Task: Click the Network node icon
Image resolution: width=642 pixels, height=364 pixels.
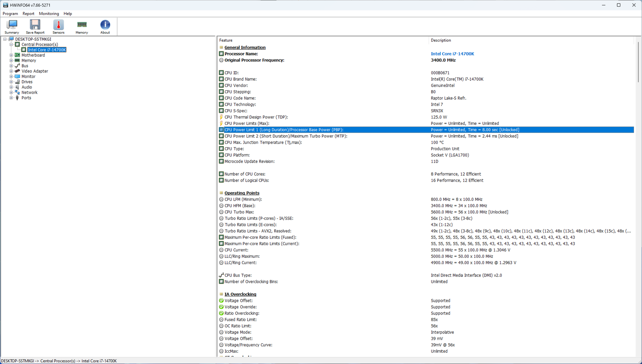Action: [x=17, y=93]
